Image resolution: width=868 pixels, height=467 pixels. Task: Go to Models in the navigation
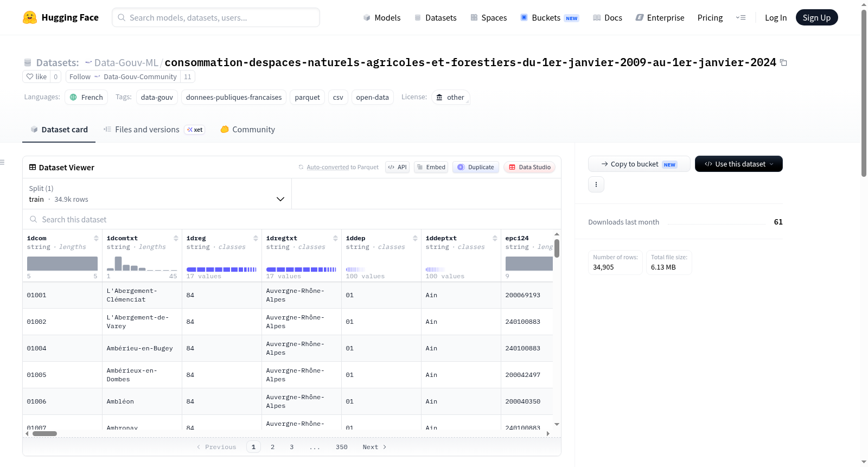point(382,18)
